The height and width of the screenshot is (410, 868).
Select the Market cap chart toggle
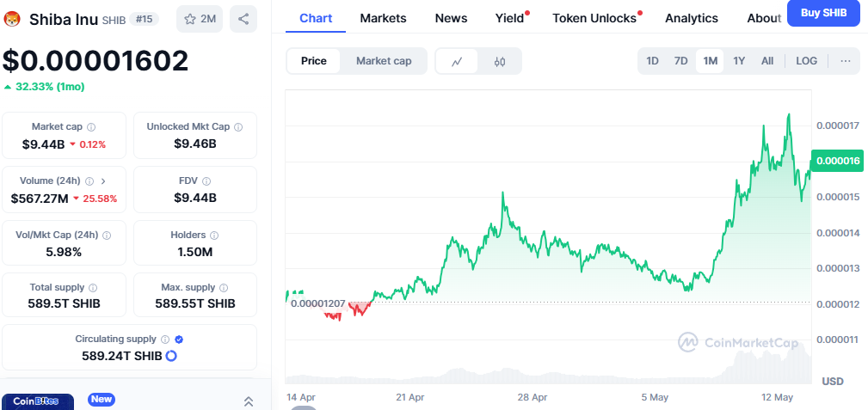coord(384,61)
